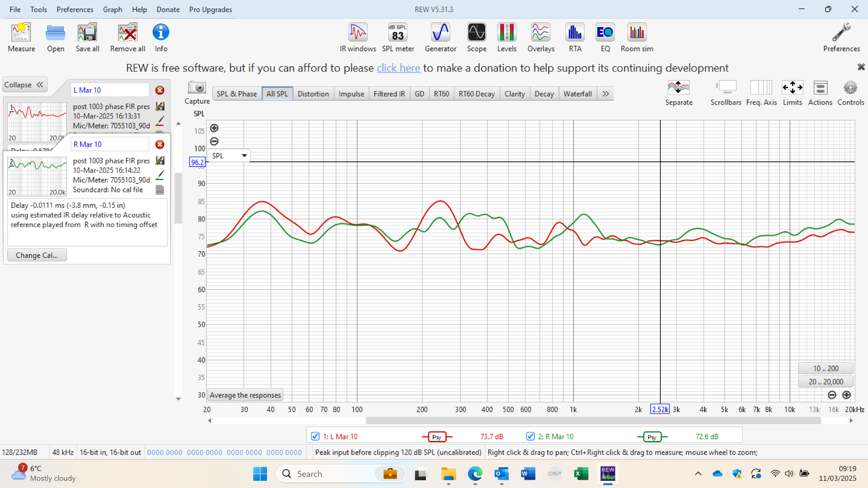Select R Mar 10 measurement thumbnail
Screen dimensions: 868x488
click(x=37, y=176)
